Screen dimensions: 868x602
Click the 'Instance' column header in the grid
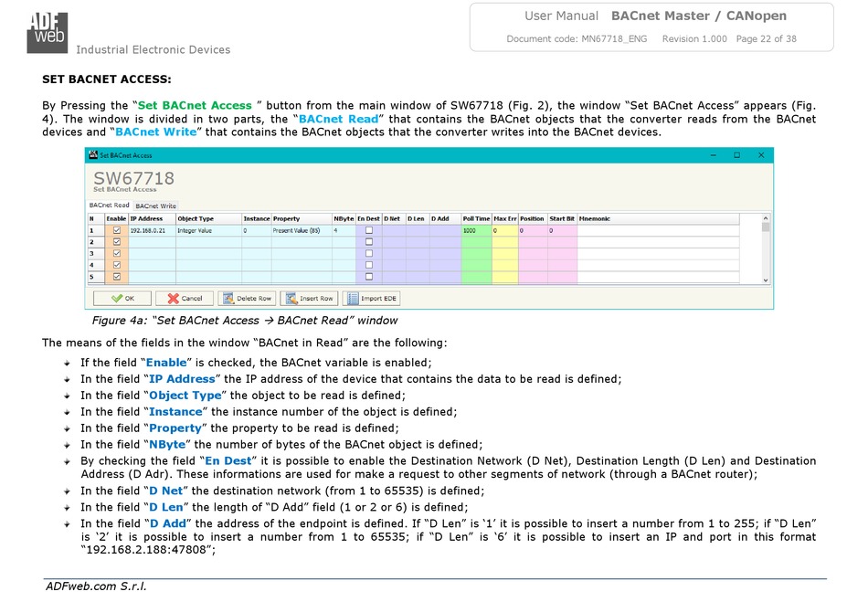[x=257, y=218]
